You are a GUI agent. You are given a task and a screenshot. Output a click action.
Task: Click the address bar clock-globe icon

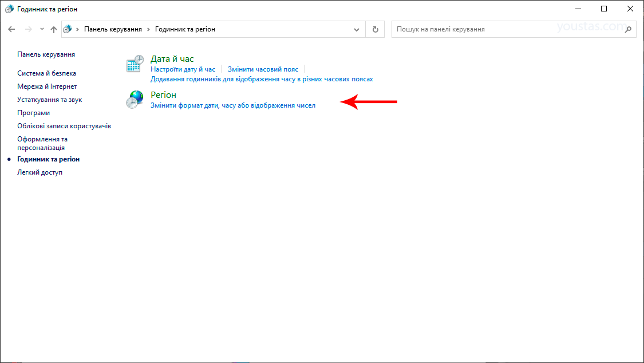68,29
